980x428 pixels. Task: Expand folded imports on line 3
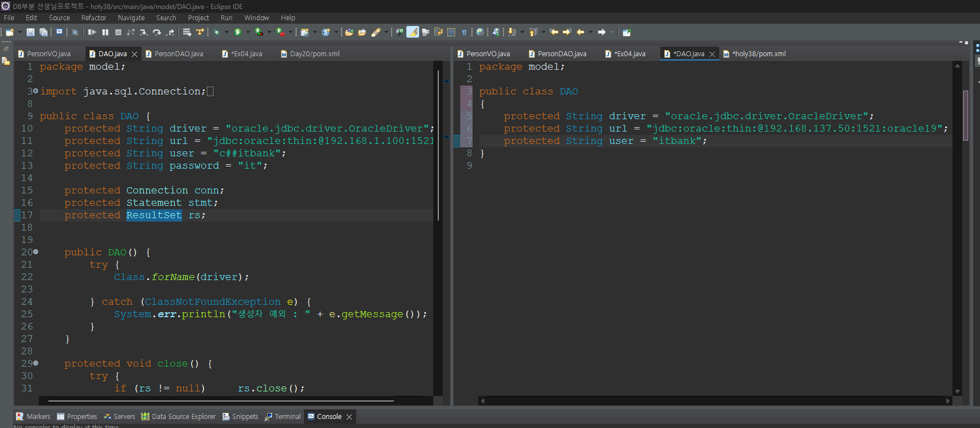[36, 91]
